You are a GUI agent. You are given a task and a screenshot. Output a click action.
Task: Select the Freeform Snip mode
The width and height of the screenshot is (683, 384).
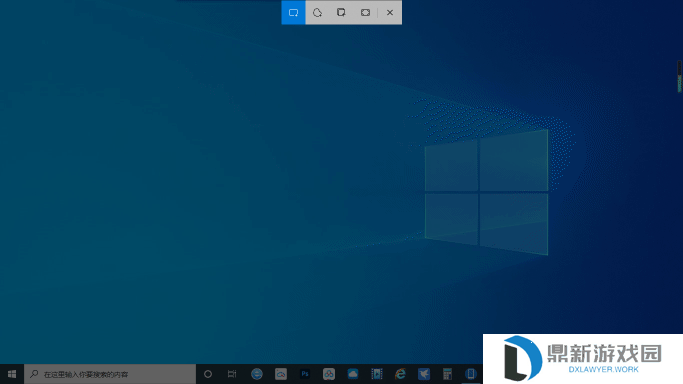pos(317,13)
